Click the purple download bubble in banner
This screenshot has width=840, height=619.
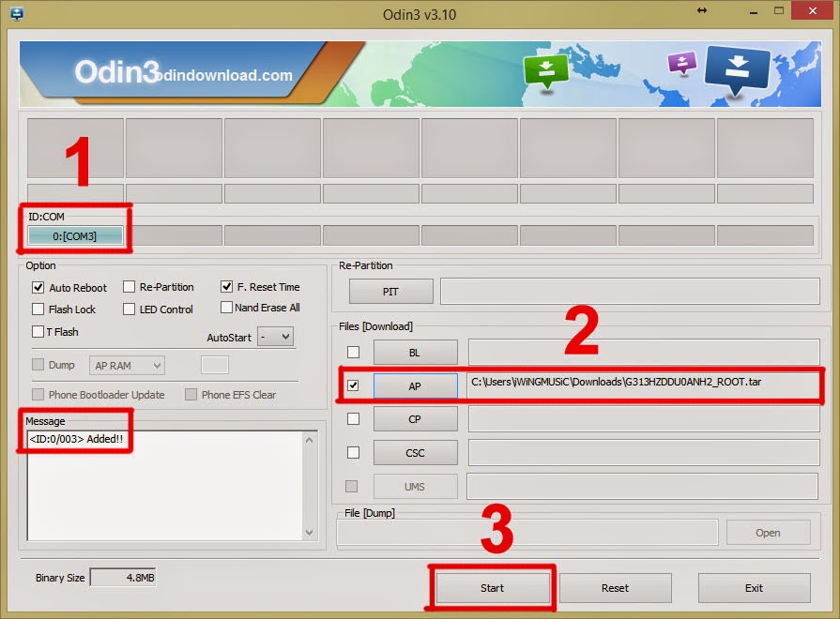(x=682, y=64)
